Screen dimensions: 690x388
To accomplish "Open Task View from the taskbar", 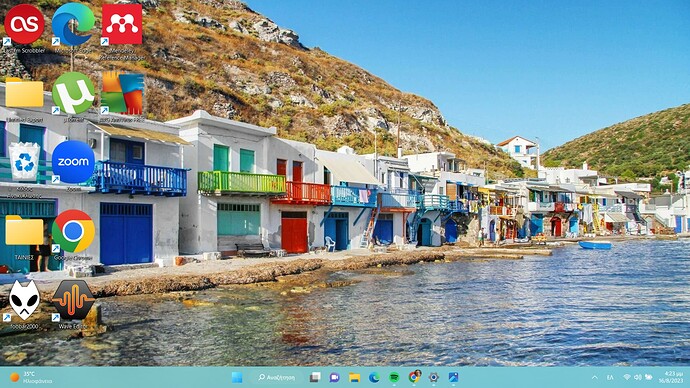I will point(315,377).
